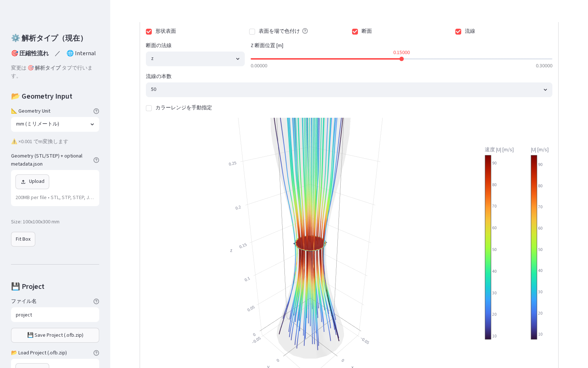Click the 'Internal' flow type text

pos(85,53)
